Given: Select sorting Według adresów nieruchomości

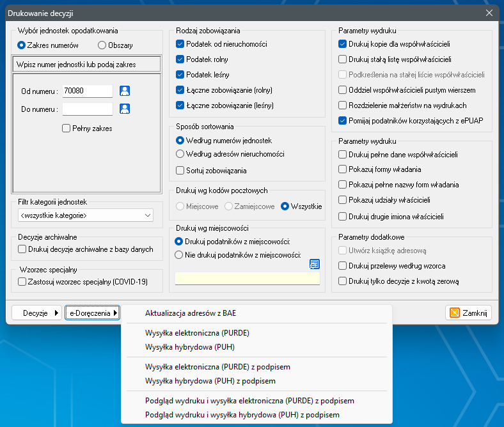Looking at the screenshot, I should click(x=180, y=154).
